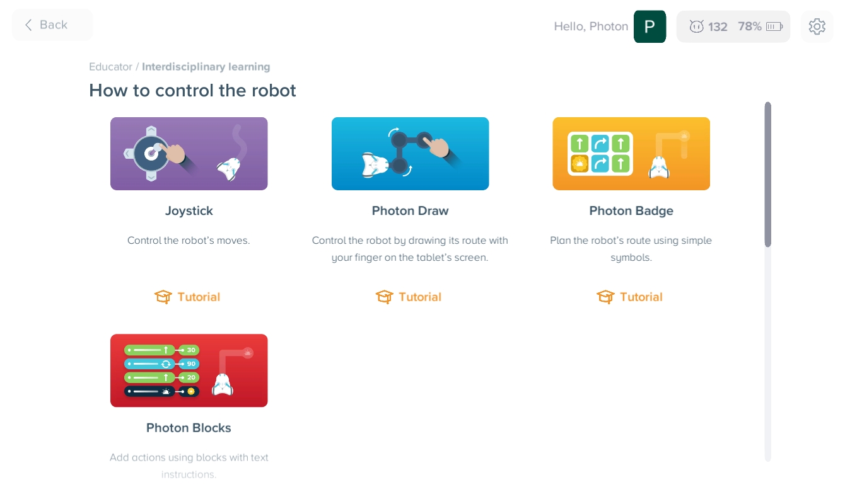Open the Joystick control thumbnail
845x504 pixels.
click(x=189, y=154)
